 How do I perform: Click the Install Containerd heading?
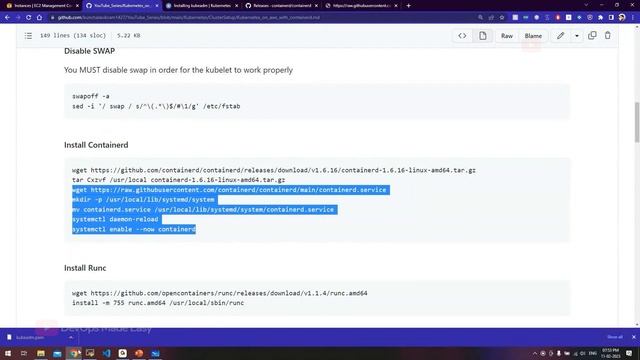[x=96, y=145]
